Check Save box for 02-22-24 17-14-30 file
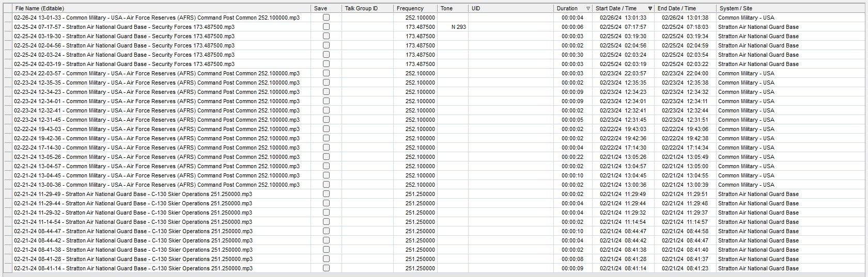This screenshot has height=277, width=868. click(x=326, y=147)
